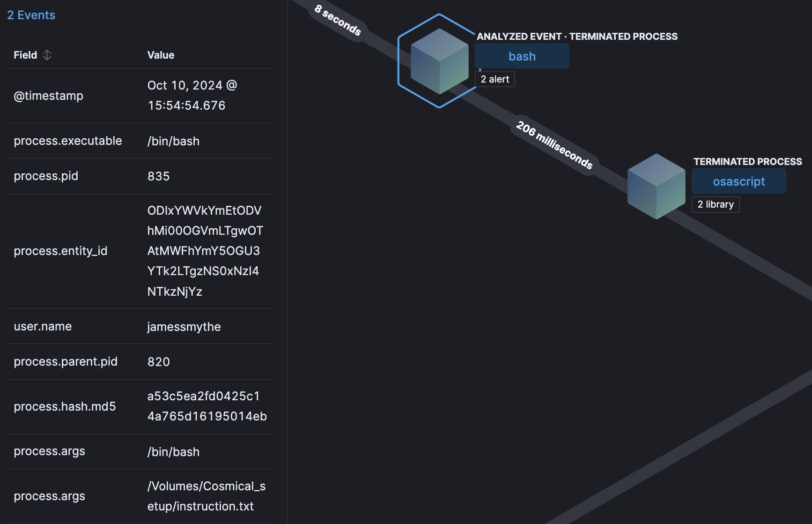Click the 206 milliseconds edge duration label
This screenshot has width=812, height=524.
pos(554,145)
